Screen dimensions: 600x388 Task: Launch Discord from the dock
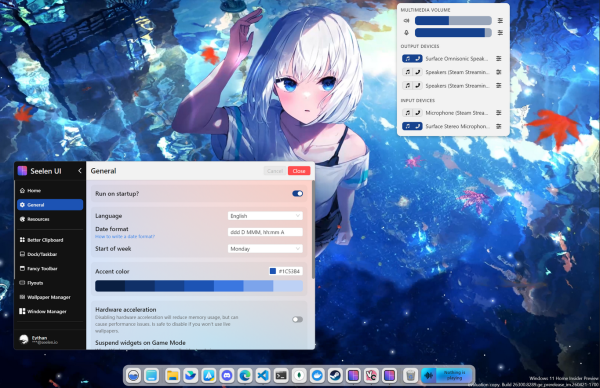227,376
